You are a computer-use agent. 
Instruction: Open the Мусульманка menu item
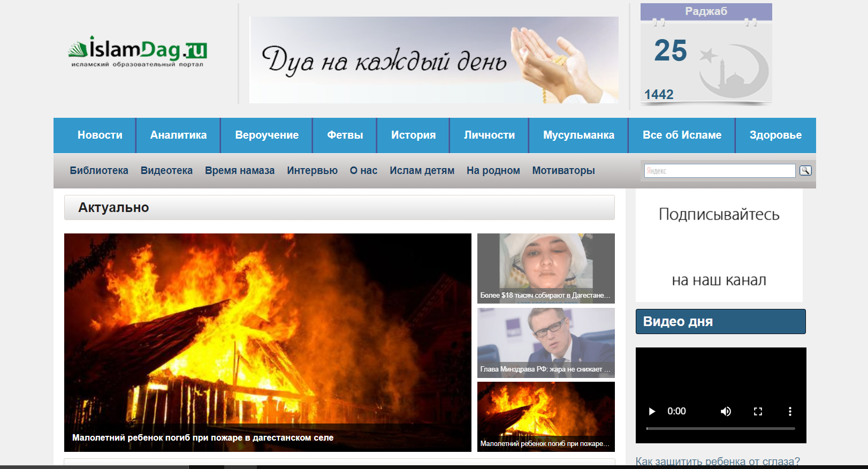(x=578, y=135)
